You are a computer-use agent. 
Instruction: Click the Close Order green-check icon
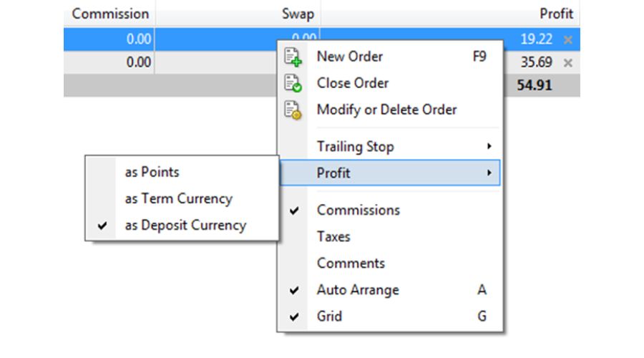tap(293, 83)
